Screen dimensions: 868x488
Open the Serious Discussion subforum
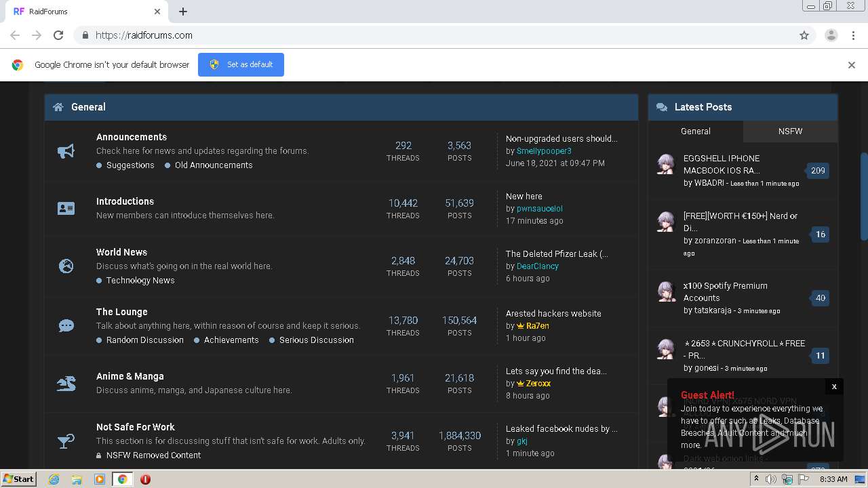point(317,340)
